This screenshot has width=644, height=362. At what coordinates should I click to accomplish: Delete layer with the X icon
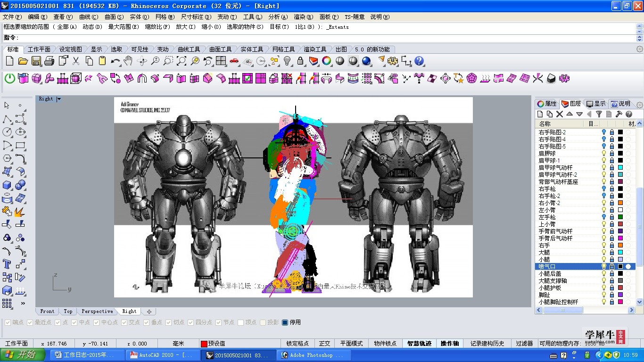[x=560, y=114]
